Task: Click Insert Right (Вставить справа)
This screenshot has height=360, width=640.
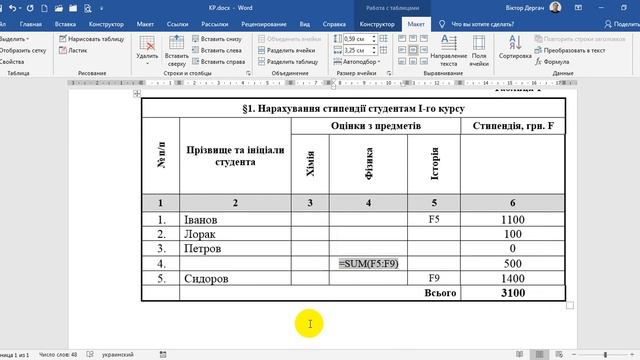Action: tap(218, 62)
